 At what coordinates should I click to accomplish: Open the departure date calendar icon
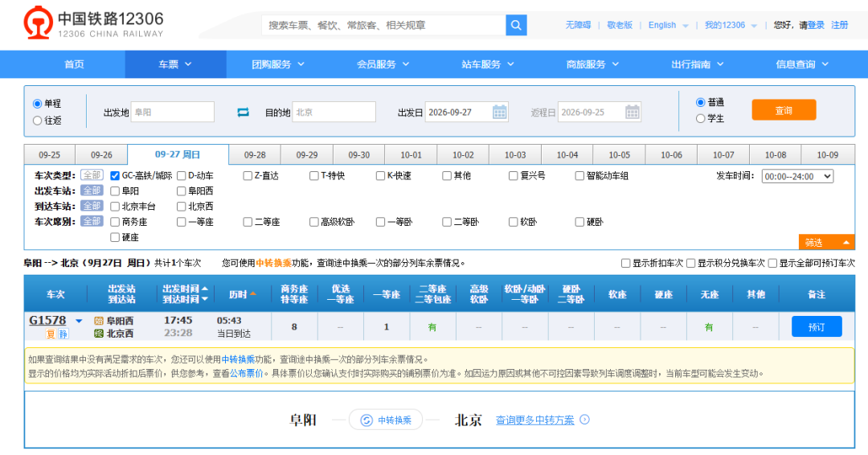499,112
